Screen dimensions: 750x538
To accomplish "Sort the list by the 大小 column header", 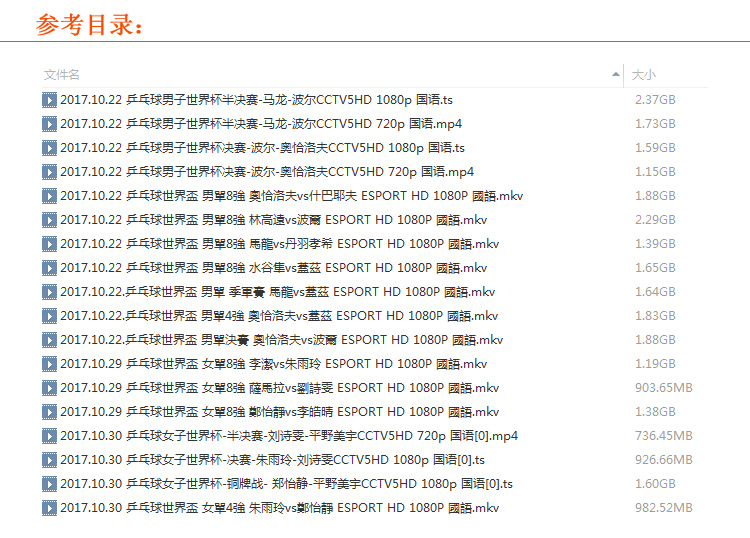I will (644, 75).
